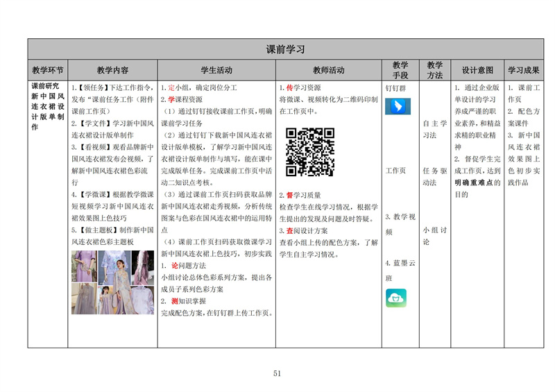Click the line 2. 督促学生完
Viewport: 555px width, 392px height.
(477, 159)
